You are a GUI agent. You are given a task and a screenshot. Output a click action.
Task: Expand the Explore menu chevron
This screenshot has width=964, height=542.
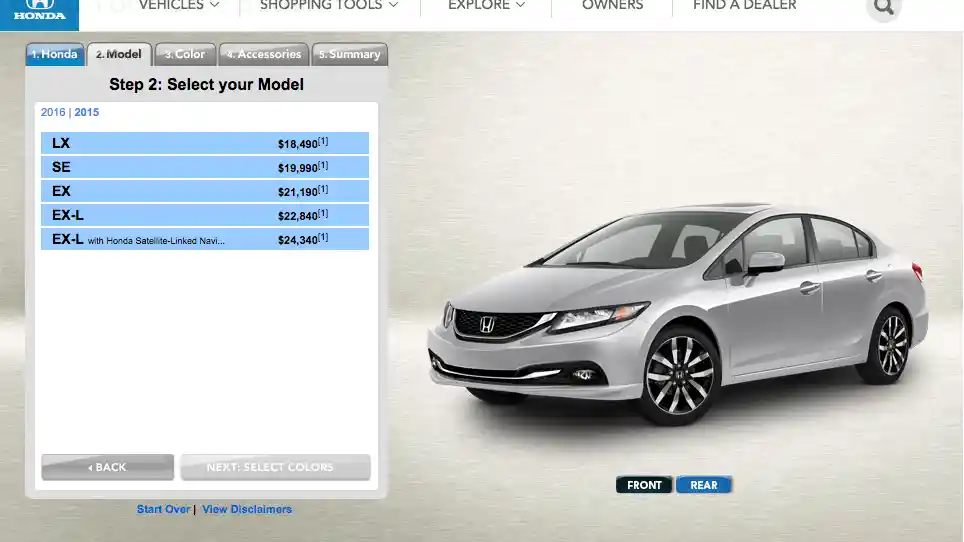point(521,5)
